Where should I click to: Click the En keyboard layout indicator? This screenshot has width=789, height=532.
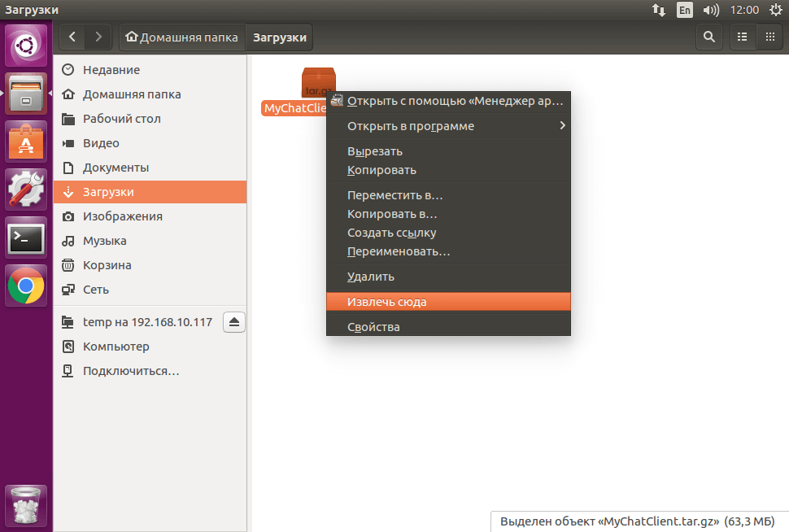[x=684, y=10]
